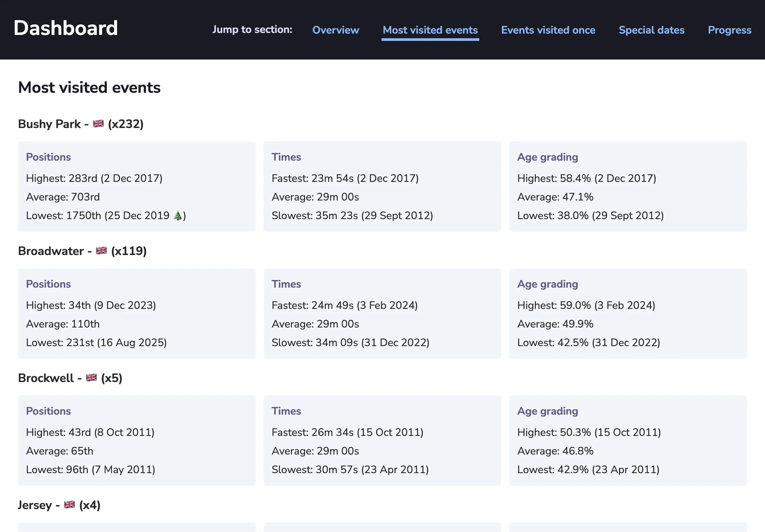This screenshot has height=532, width=765.
Task: Open the Progress section
Action: pos(729,30)
